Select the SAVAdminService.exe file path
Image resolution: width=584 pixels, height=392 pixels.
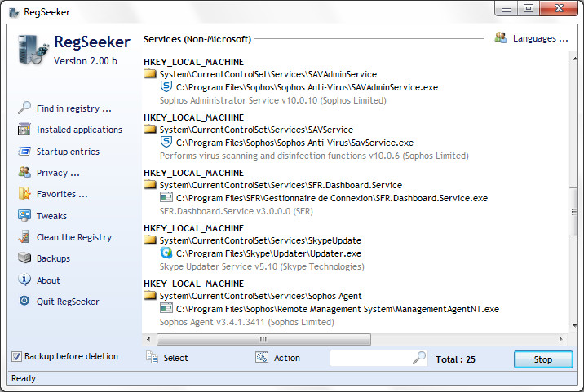pos(307,87)
